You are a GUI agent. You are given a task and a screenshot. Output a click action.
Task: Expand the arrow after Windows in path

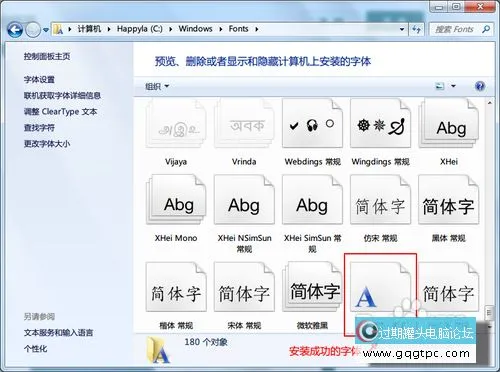tap(221, 29)
